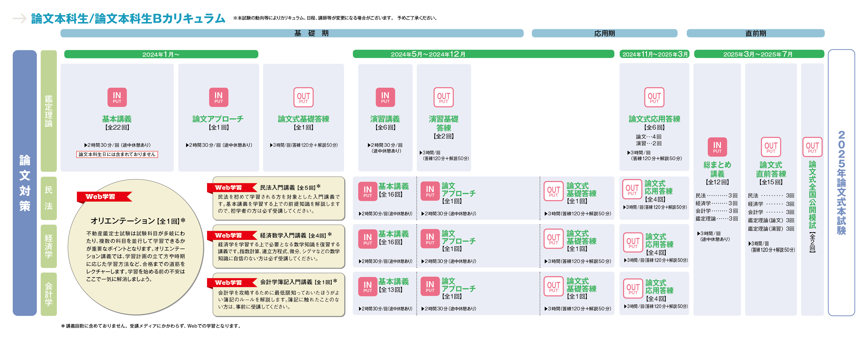Viewport: 868px width, 341px height.
Task: Click OUTPUT icon above 論文式応用答練 全6回
Action: (x=654, y=97)
